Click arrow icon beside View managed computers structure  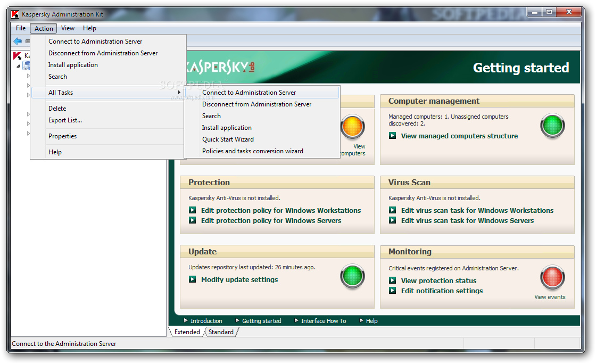coord(393,136)
